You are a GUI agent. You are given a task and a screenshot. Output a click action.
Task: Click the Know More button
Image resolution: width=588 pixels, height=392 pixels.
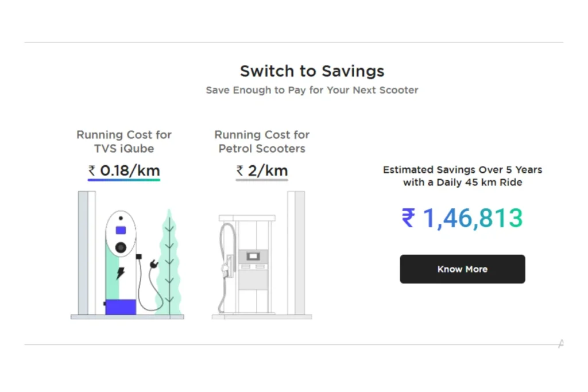(462, 269)
